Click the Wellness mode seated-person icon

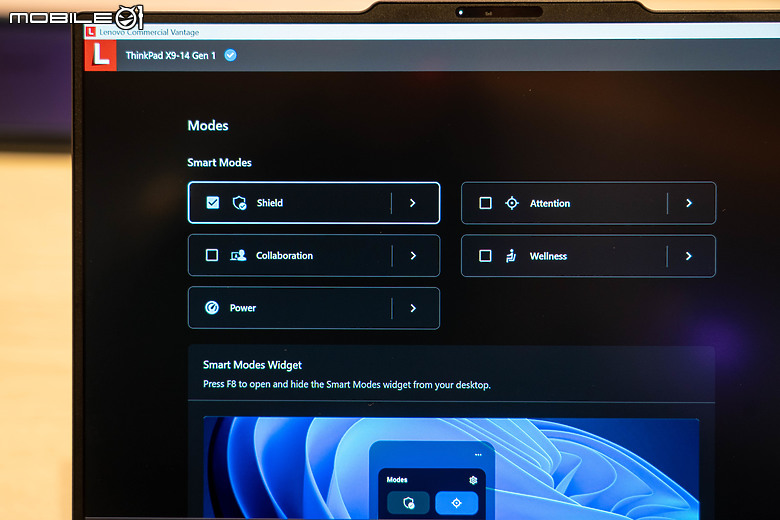pyautogui.click(x=511, y=256)
